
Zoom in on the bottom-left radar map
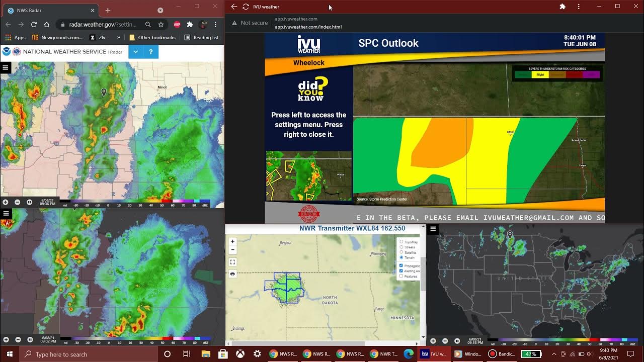tap(6, 339)
